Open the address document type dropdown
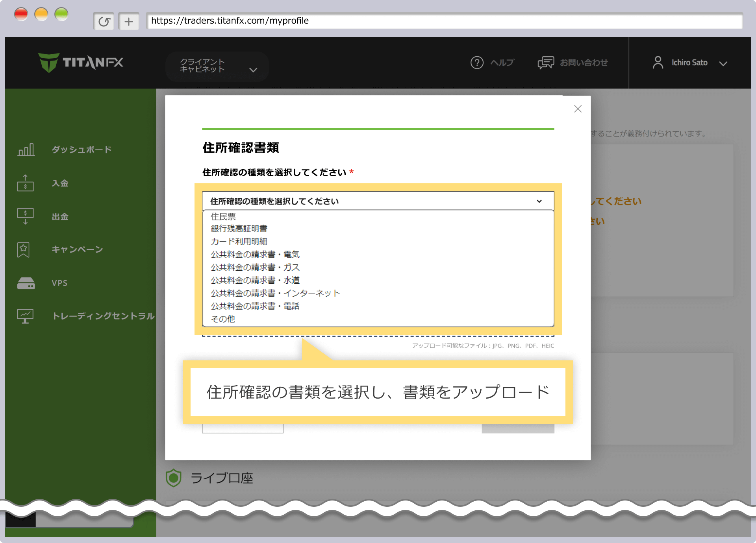Image resolution: width=756 pixels, height=543 pixels. (x=378, y=201)
